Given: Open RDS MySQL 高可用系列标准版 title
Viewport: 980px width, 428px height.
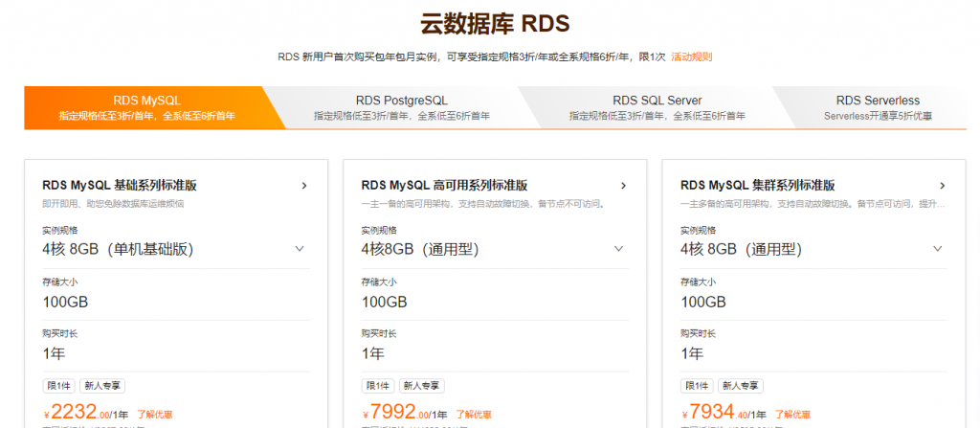Looking at the screenshot, I should [x=444, y=186].
